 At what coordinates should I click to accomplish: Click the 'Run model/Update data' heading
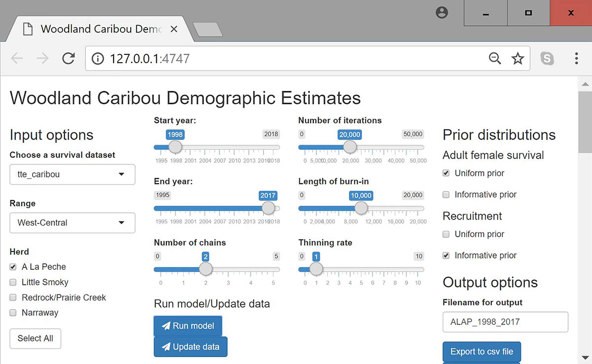[x=212, y=304]
